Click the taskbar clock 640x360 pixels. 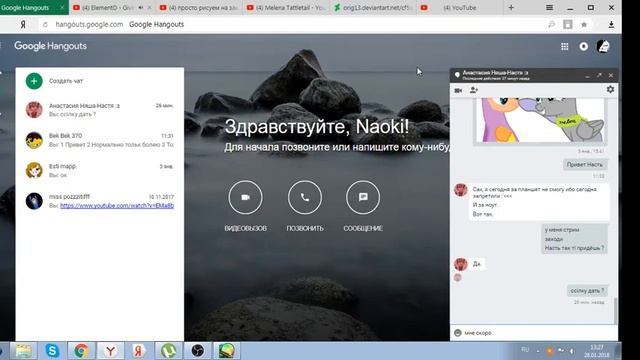(x=596, y=351)
